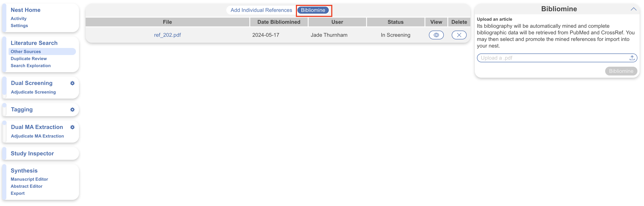
Task: Open the Manuscript Editor
Action: [29, 179]
